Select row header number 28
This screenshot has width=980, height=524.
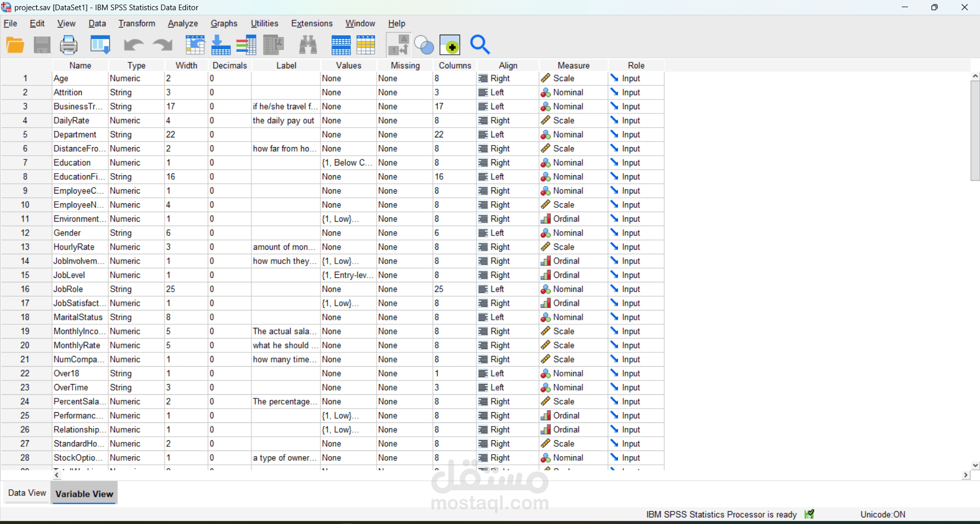(x=25, y=458)
